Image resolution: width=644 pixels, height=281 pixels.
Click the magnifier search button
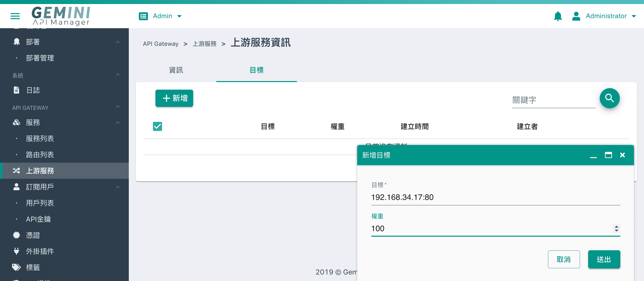pyautogui.click(x=610, y=98)
